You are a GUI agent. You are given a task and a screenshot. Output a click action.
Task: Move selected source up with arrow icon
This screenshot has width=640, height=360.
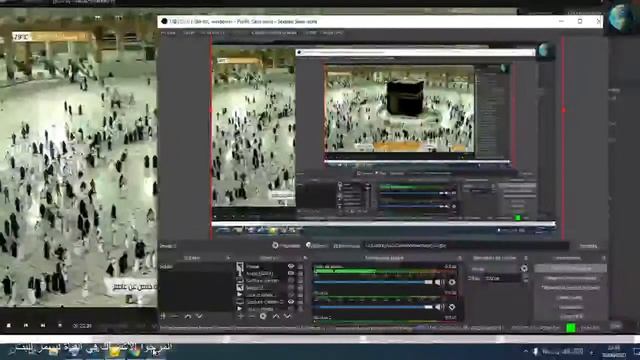[x=276, y=316]
